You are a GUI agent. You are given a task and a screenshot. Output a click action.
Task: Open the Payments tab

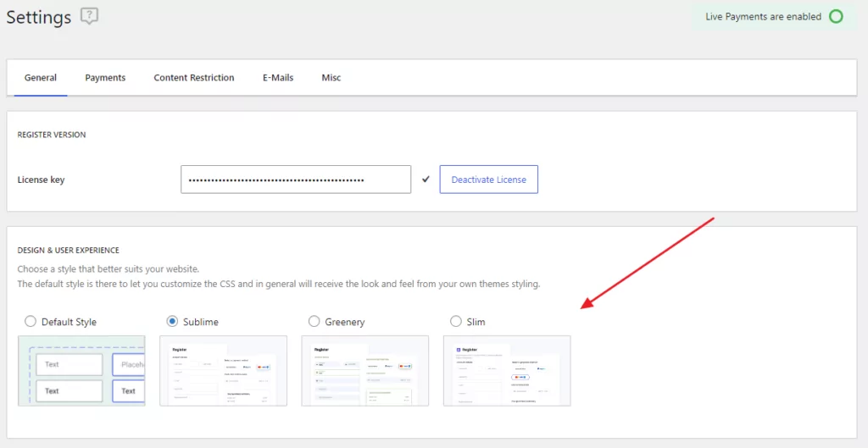[x=105, y=78]
